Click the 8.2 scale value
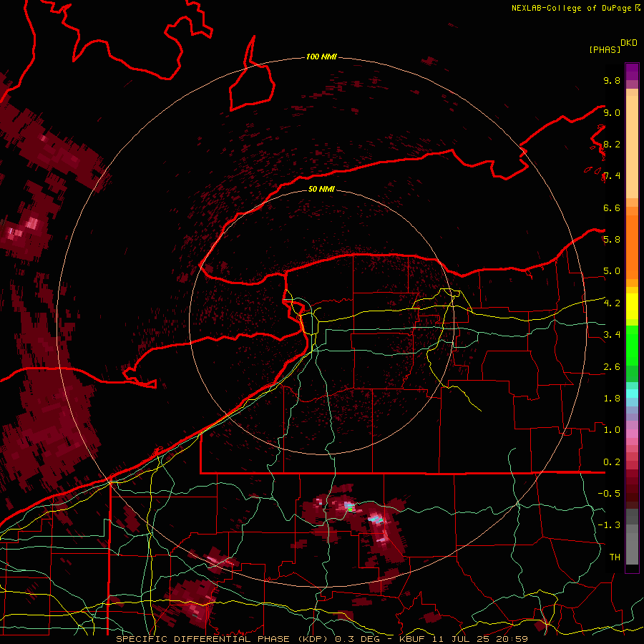This screenshot has height=644, width=644. (x=612, y=144)
